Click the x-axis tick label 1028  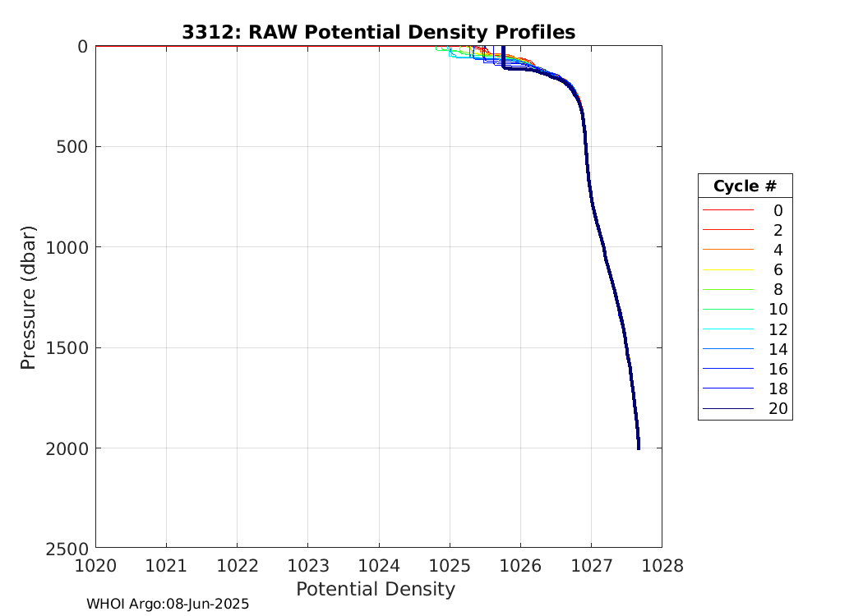(x=662, y=565)
